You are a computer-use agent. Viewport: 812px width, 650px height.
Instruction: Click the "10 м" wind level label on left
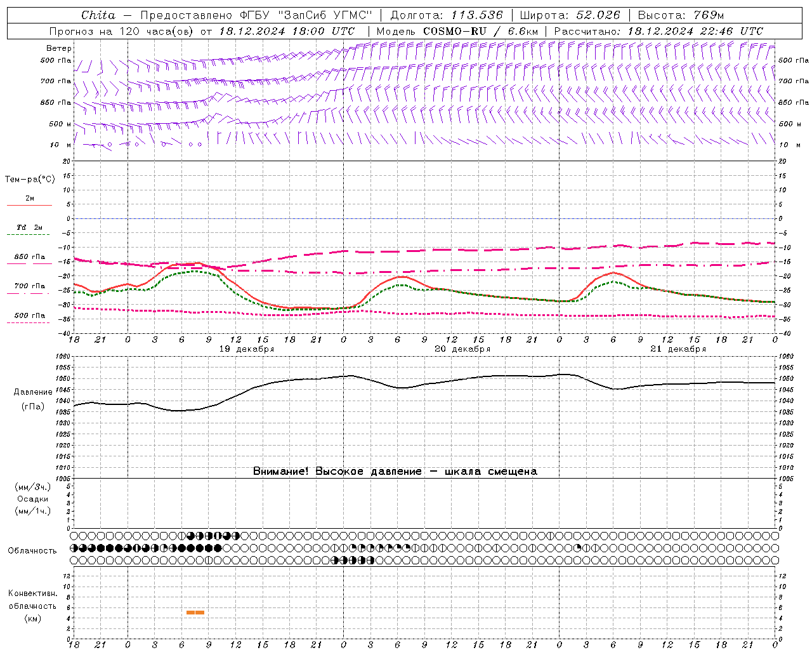[60, 145]
